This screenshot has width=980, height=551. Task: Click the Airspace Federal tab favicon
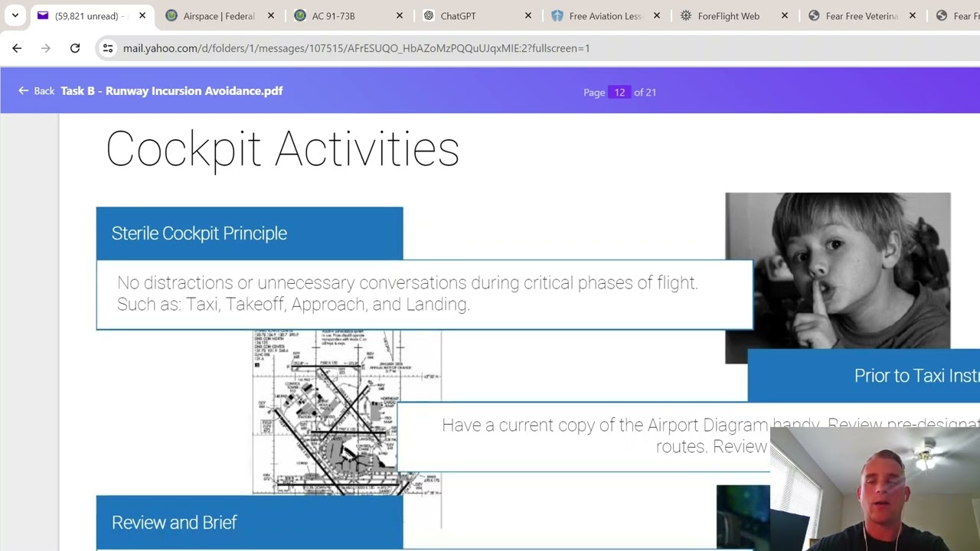point(171,16)
